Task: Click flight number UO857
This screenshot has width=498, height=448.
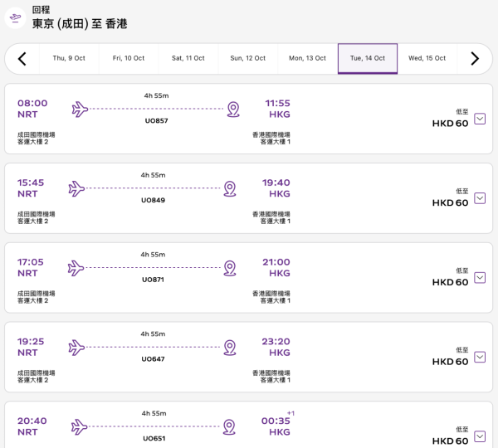Action: click(x=156, y=120)
